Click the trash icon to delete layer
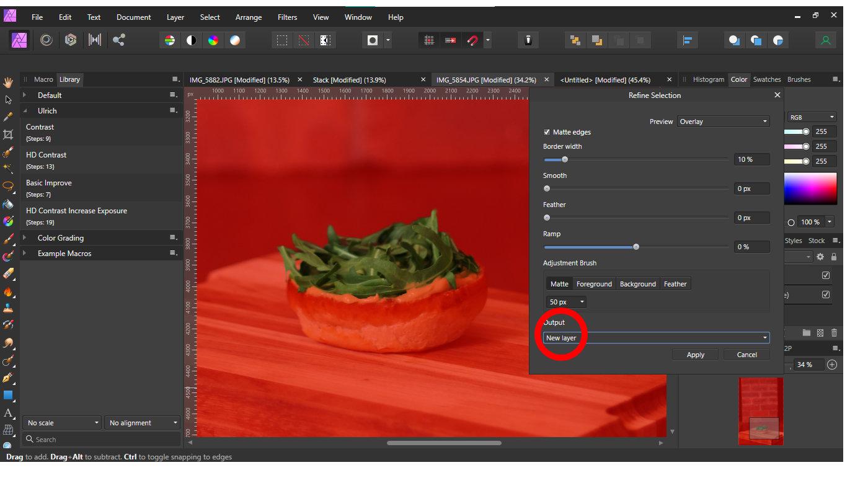868x496 pixels. 834,333
